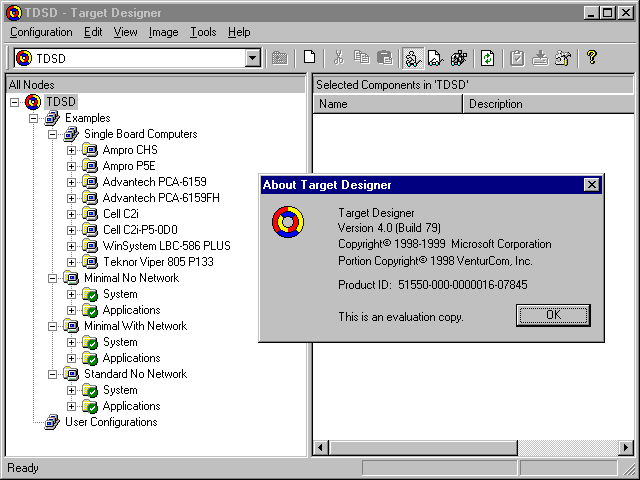Screen dimensions: 640x480
Task: Open the Help menu
Action: click(239, 32)
